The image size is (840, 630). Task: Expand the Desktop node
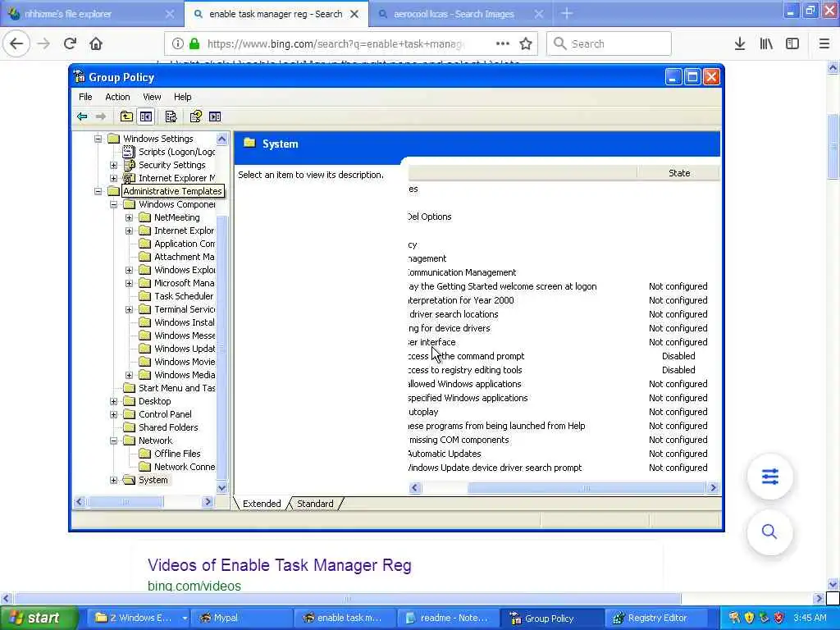(113, 401)
